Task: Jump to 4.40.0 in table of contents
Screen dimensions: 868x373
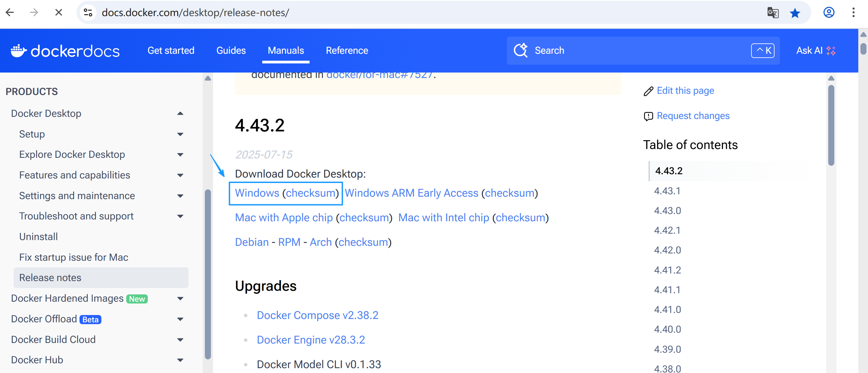Action: [x=667, y=330]
